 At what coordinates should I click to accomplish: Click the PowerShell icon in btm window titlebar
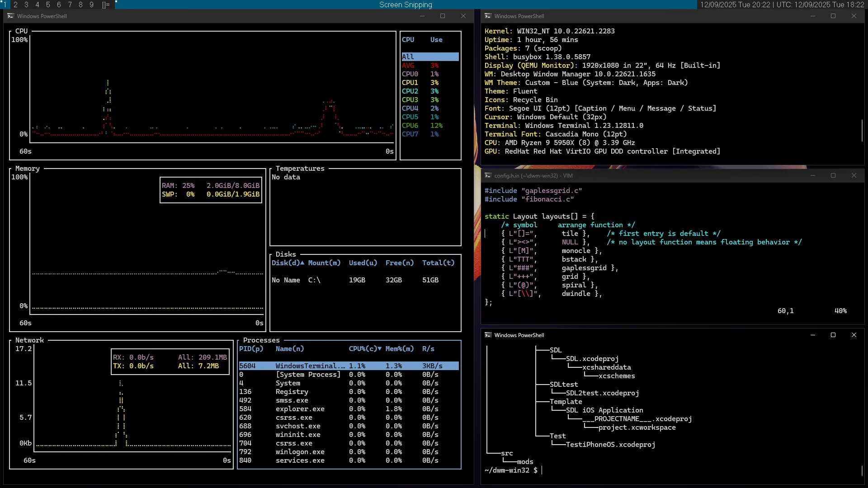10,16
